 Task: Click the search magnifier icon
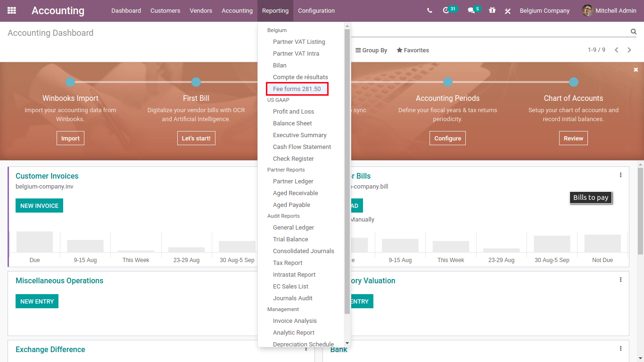pos(633,32)
